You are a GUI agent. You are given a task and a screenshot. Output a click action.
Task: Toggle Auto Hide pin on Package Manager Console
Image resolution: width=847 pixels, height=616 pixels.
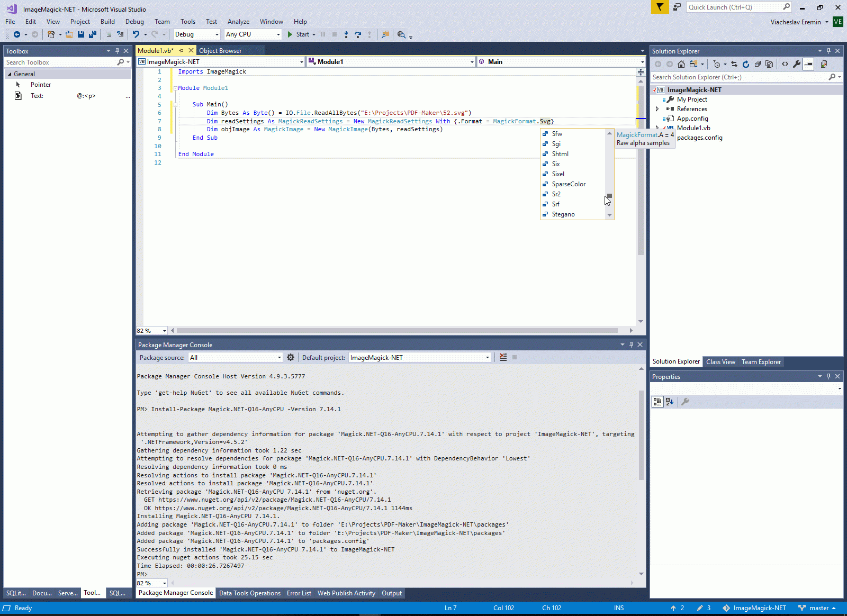pos(631,345)
